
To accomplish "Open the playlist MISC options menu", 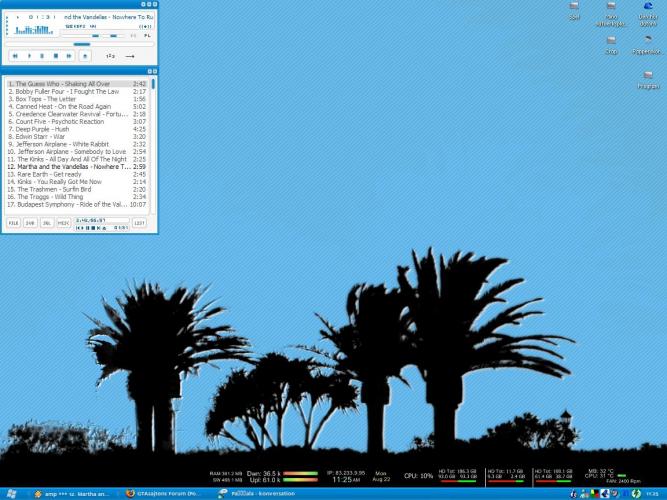I will click(x=63, y=223).
